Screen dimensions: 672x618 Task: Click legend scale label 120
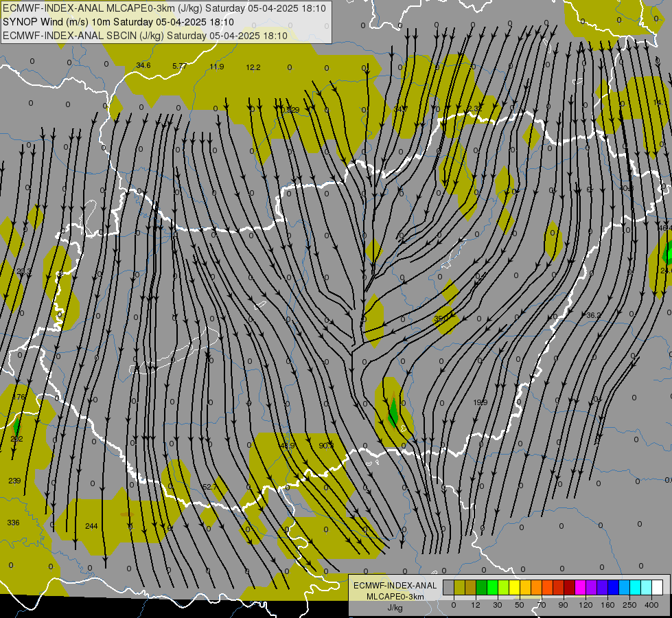pos(586,605)
